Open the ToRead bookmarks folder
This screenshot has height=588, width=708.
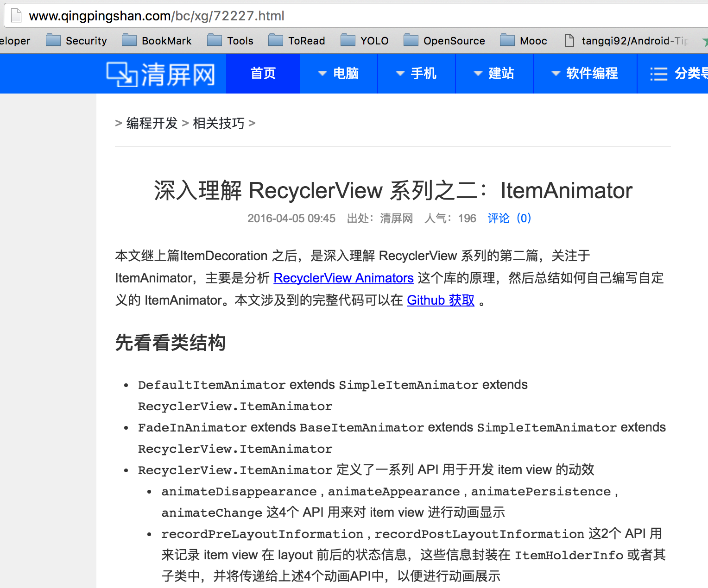pyautogui.click(x=297, y=41)
